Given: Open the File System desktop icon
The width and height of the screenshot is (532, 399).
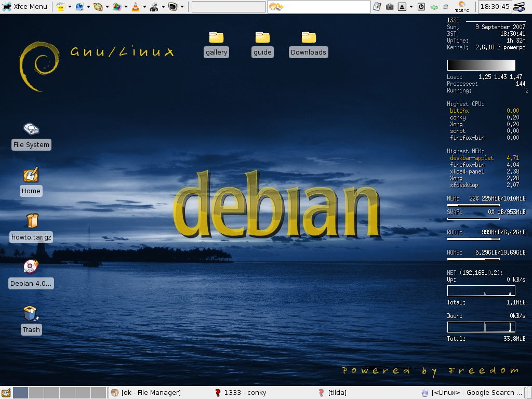Looking at the screenshot, I should (31, 137).
